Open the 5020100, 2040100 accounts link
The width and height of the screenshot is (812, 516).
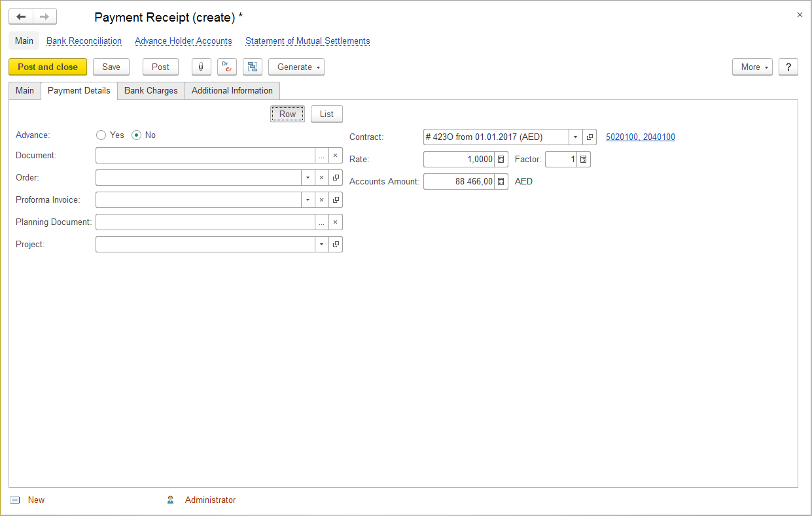click(640, 137)
